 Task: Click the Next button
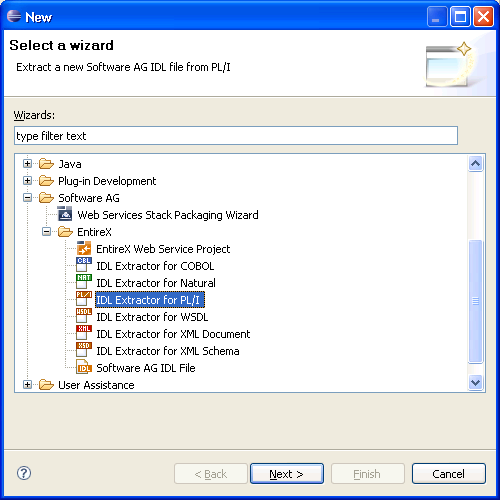[x=287, y=473]
